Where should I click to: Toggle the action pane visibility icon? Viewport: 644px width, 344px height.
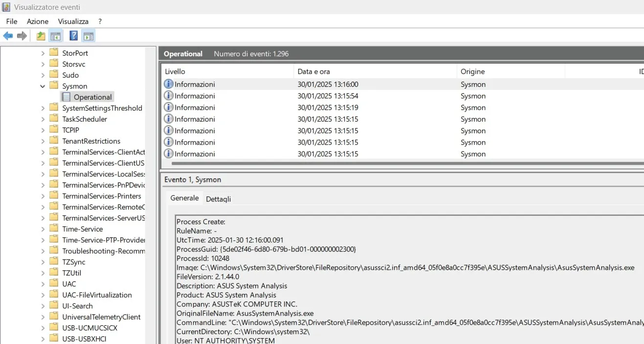(89, 35)
